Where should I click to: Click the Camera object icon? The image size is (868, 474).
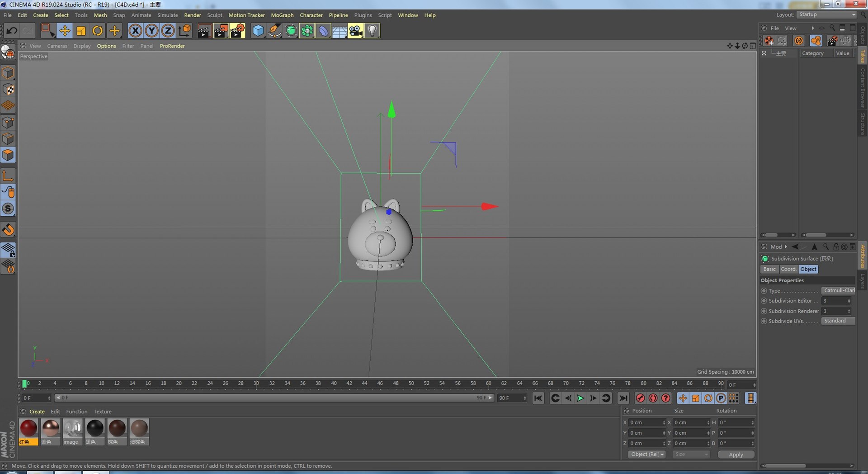pyautogui.click(x=356, y=31)
